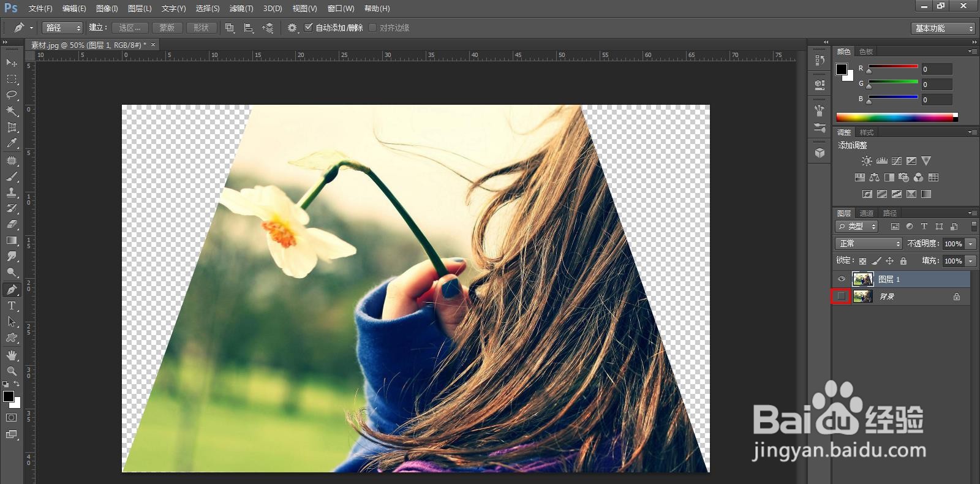
Task: Add a Levels adjustment
Action: click(882, 161)
